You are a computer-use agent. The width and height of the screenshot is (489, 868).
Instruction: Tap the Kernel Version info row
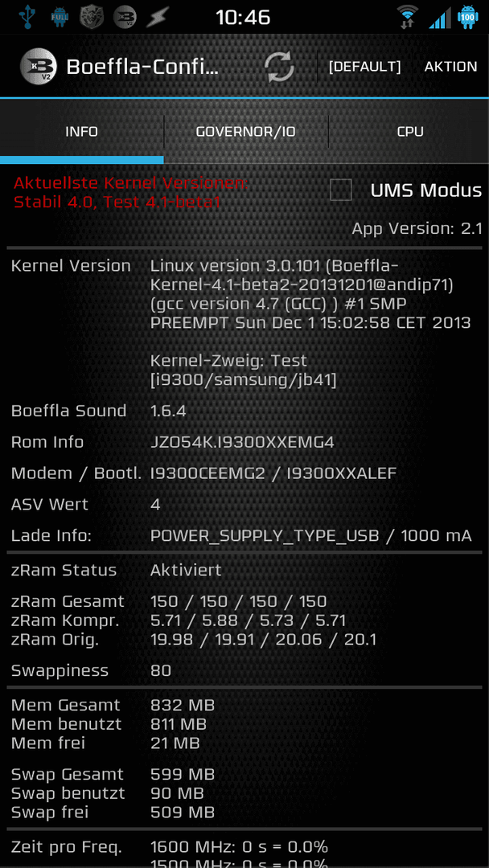(244, 323)
